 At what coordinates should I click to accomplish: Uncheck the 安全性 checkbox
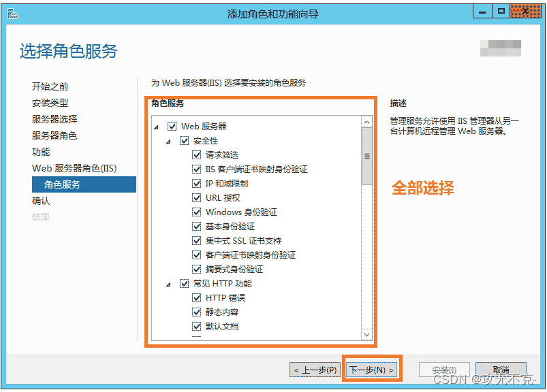point(184,140)
